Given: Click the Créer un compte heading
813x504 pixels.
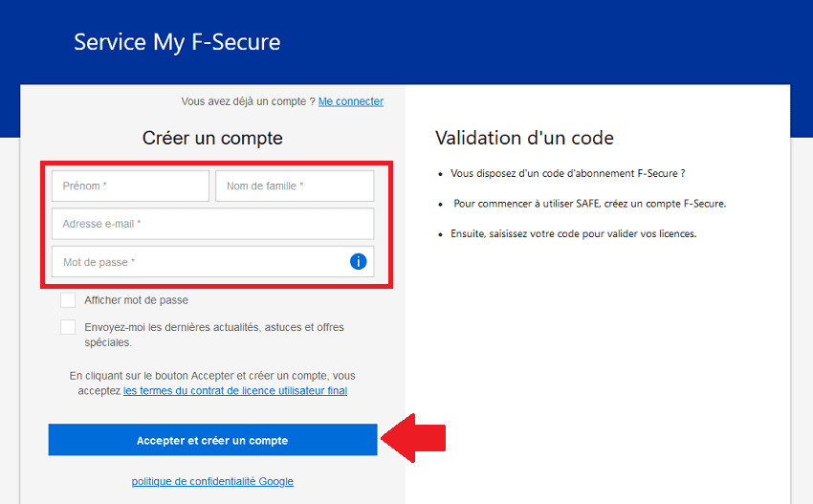Looking at the screenshot, I should coord(212,138).
